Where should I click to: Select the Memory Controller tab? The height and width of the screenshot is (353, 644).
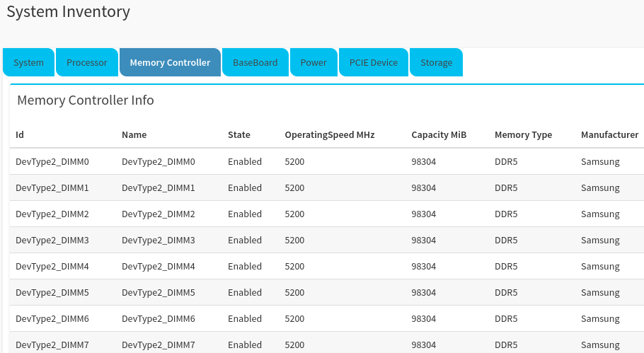click(x=170, y=62)
